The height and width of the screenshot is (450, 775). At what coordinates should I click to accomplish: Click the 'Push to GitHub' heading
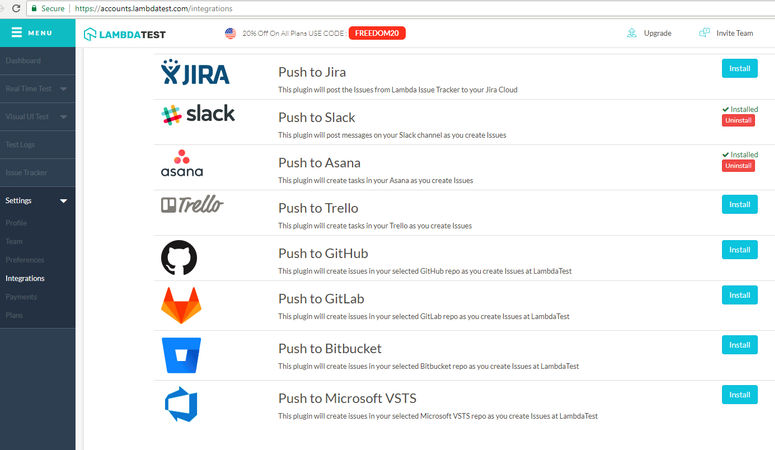323,253
